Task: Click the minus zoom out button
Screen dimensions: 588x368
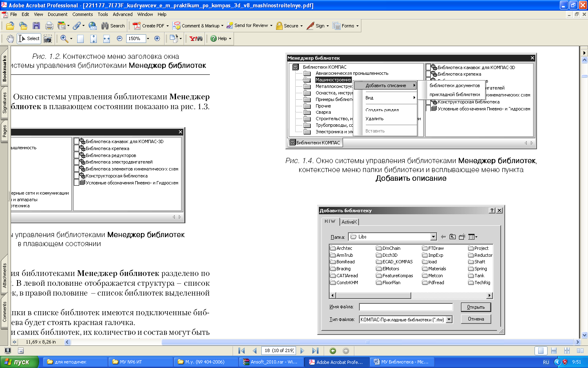Action: tap(120, 38)
